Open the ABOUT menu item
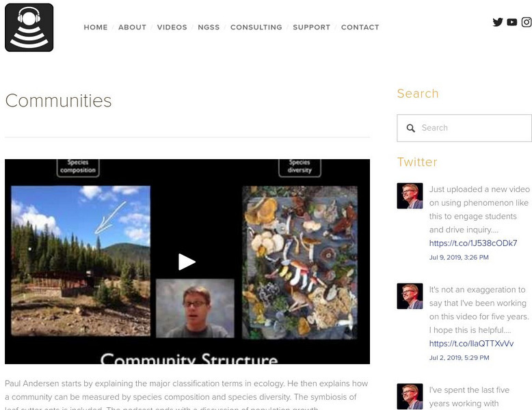Screen dimensions: 532x410 (133, 27)
